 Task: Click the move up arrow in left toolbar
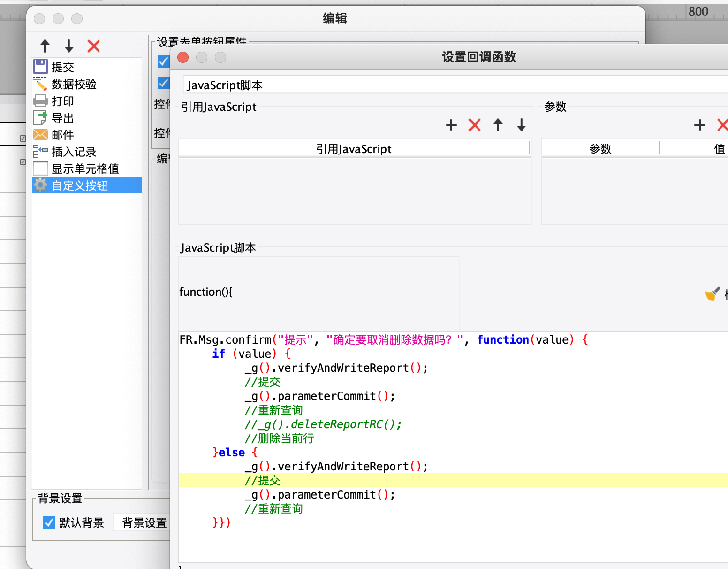pyautogui.click(x=45, y=46)
